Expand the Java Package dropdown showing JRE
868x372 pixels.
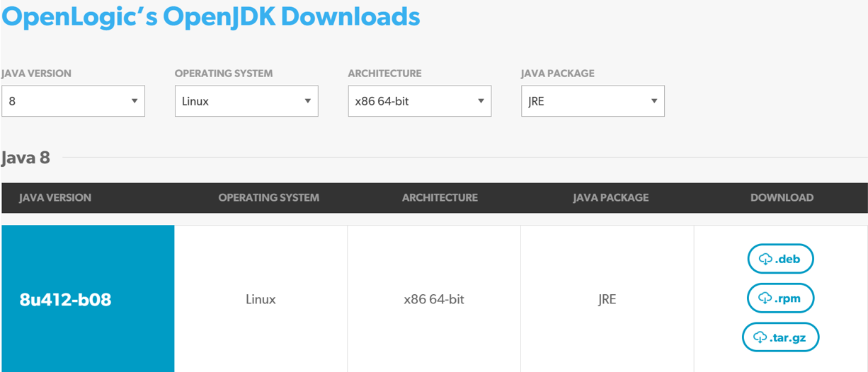pos(593,101)
